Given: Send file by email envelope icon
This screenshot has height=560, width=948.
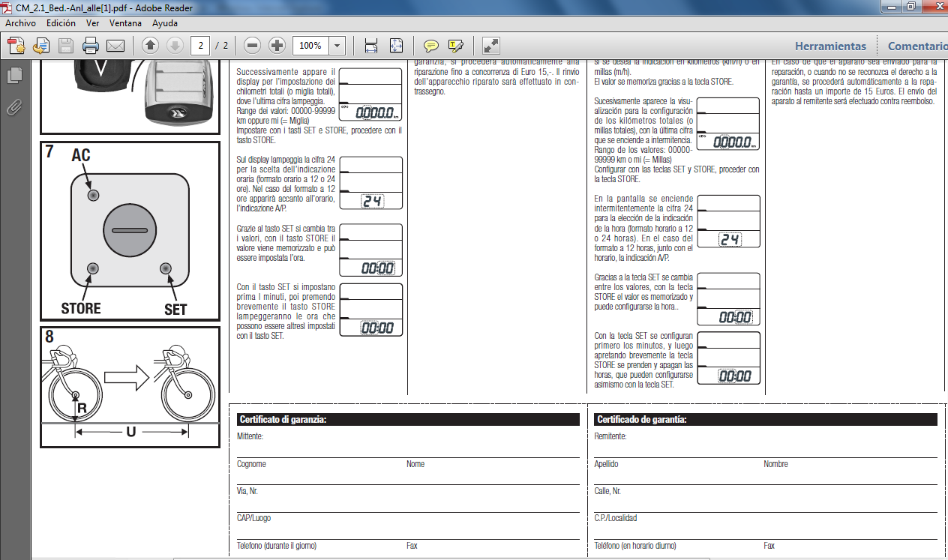Looking at the screenshot, I should tap(115, 46).
